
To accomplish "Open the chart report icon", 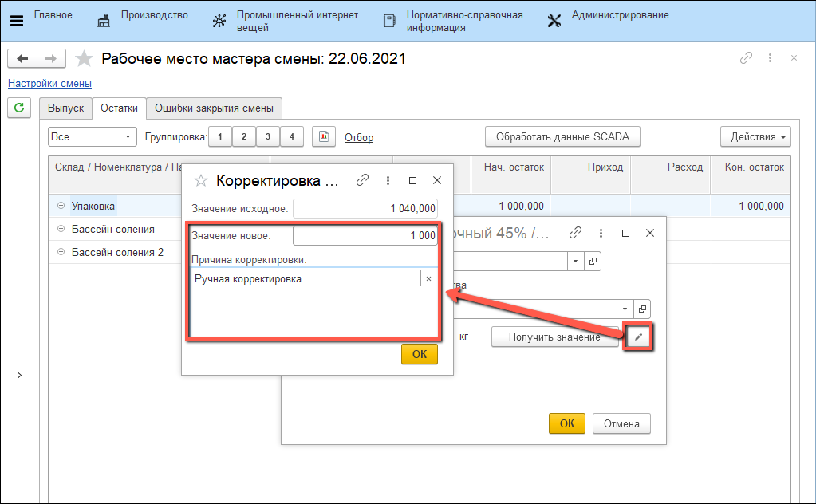I will point(323,136).
